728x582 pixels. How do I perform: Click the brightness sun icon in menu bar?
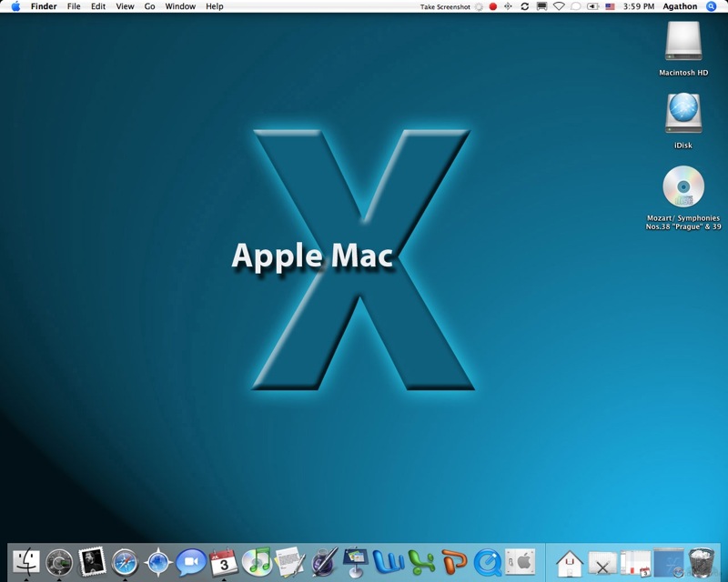479,7
